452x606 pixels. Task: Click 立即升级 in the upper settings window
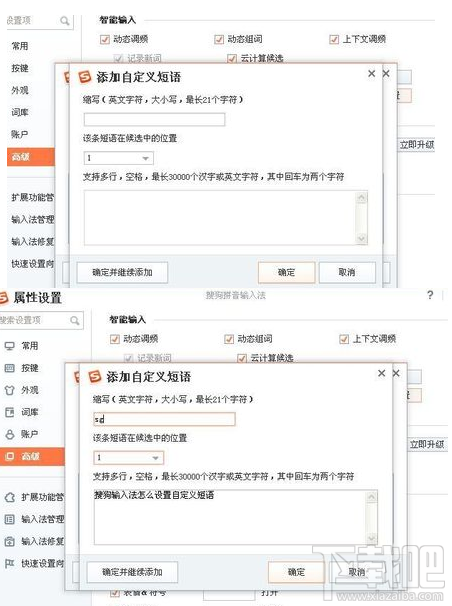point(417,145)
